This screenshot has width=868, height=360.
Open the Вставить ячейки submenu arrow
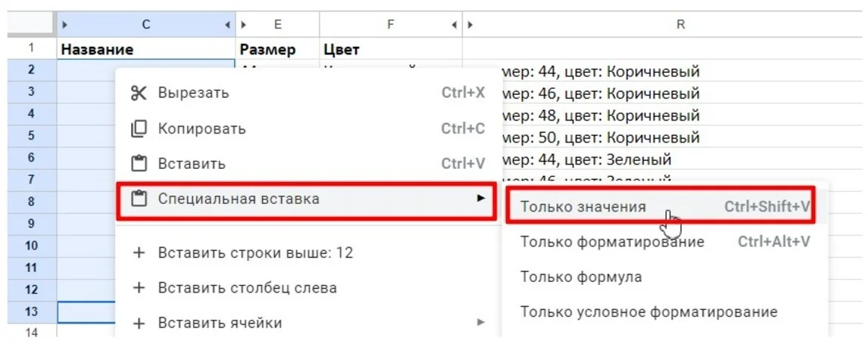(481, 322)
